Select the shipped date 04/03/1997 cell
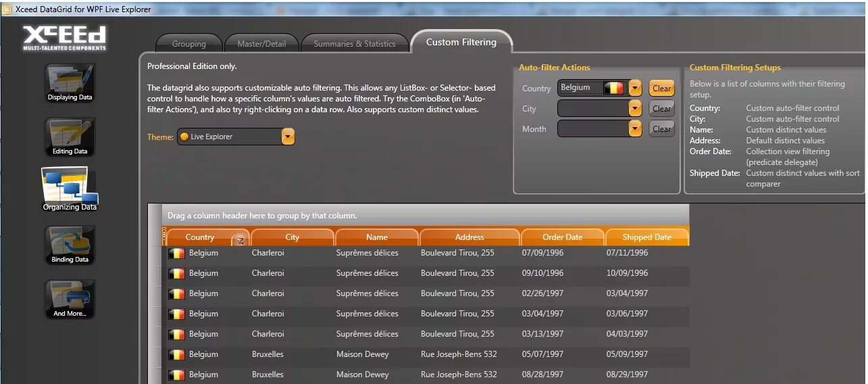 pos(627,334)
